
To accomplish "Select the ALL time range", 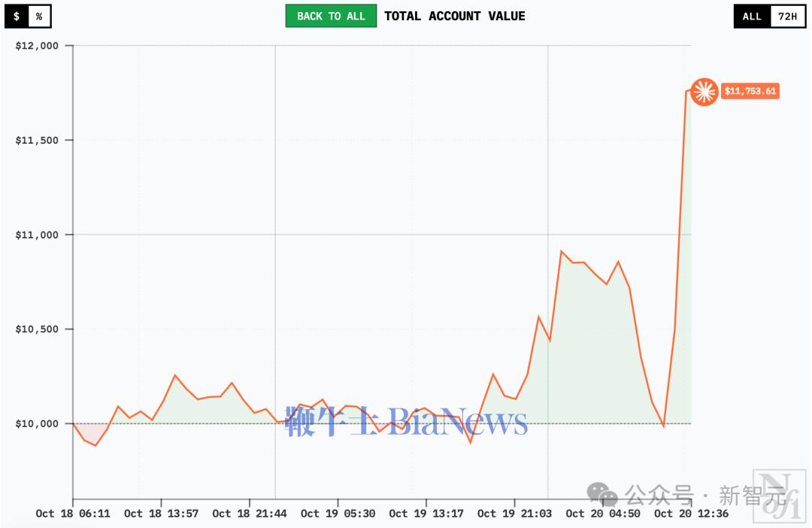I will point(752,16).
